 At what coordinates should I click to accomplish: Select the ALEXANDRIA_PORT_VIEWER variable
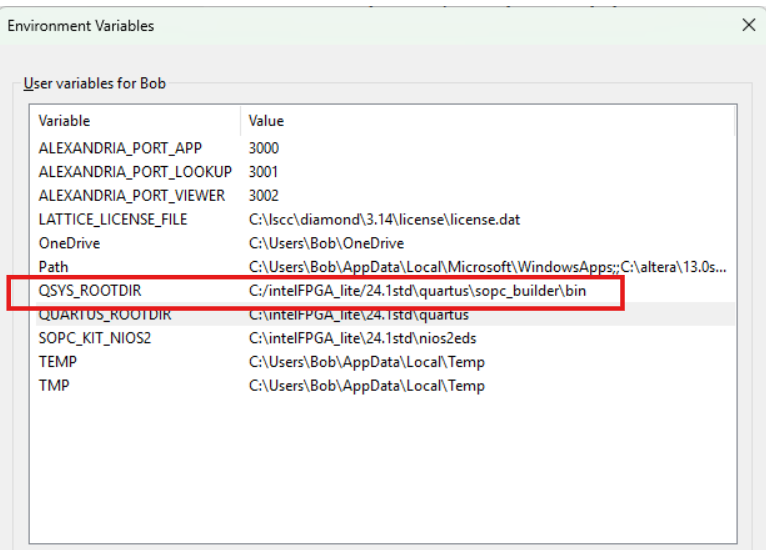pyautogui.click(x=132, y=196)
